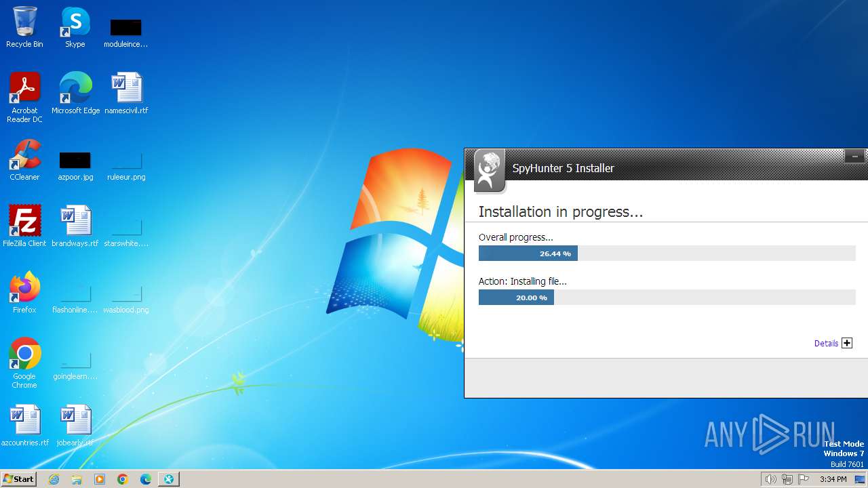Open Firefox desktop shortcut
Image resolution: width=868 pixels, height=488 pixels.
pos(24,292)
